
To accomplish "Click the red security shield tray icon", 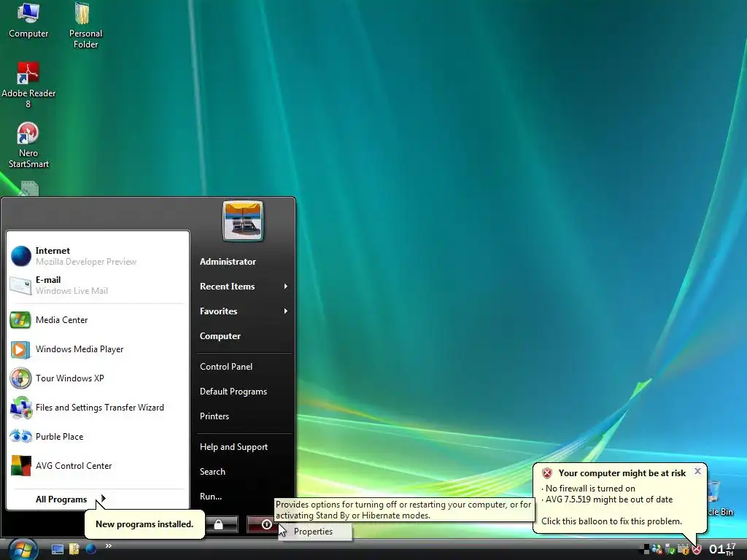I will click(x=697, y=550).
